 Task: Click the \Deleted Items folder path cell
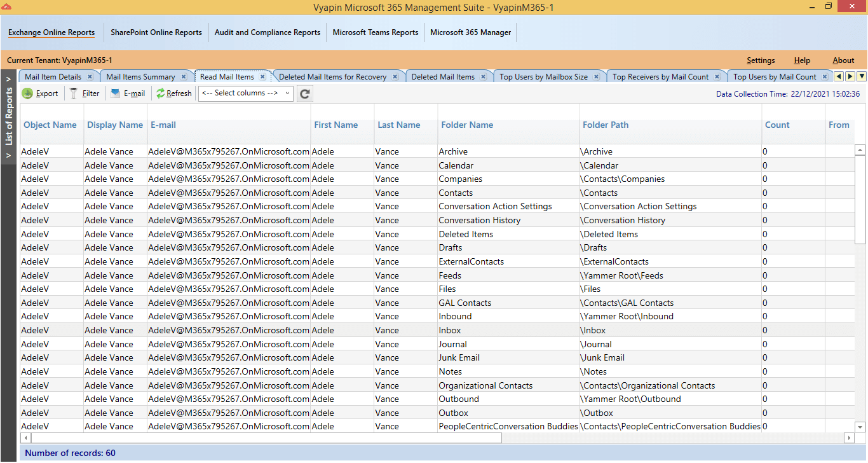[x=670, y=234]
